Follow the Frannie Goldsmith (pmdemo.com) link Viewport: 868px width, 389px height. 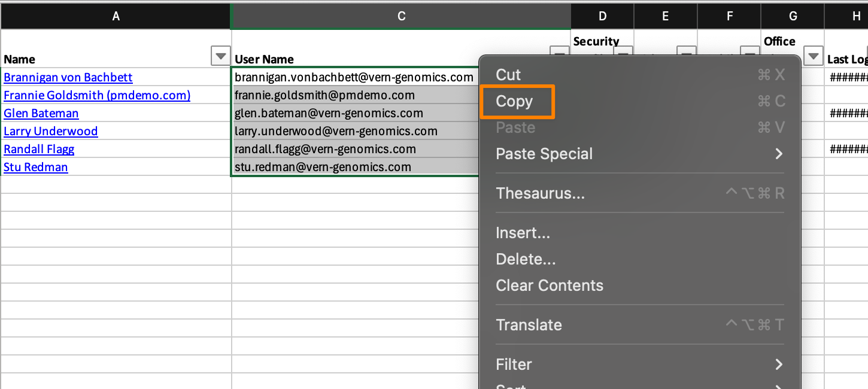(97, 95)
